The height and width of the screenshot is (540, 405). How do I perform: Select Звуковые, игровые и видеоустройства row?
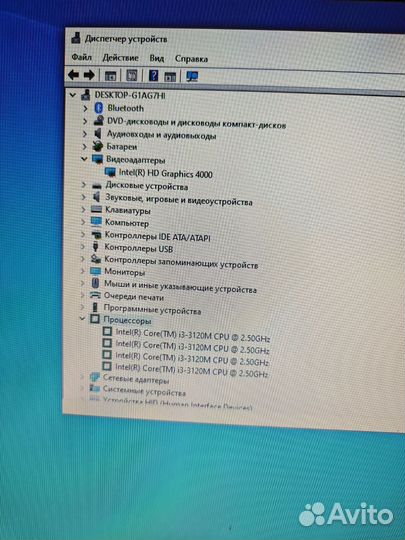178,200
